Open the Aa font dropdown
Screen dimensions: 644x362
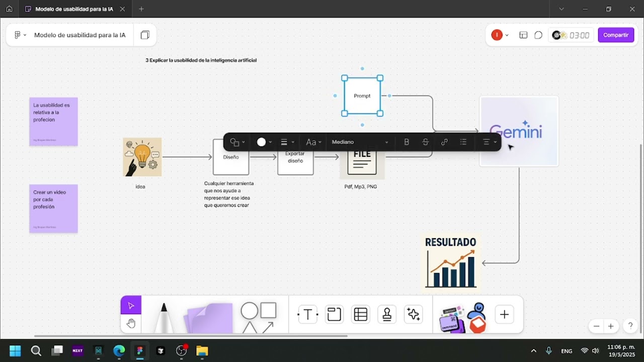click(313, 142)
